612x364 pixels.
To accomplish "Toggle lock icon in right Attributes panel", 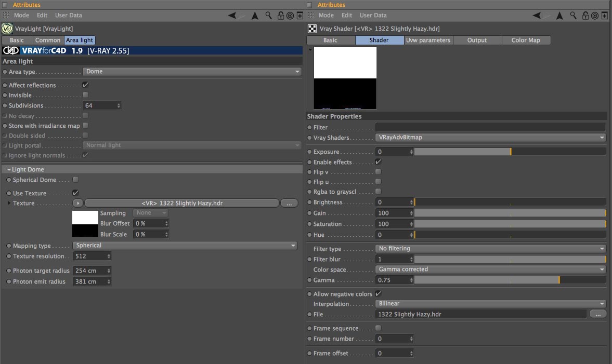I will click(x=585, y=15).
